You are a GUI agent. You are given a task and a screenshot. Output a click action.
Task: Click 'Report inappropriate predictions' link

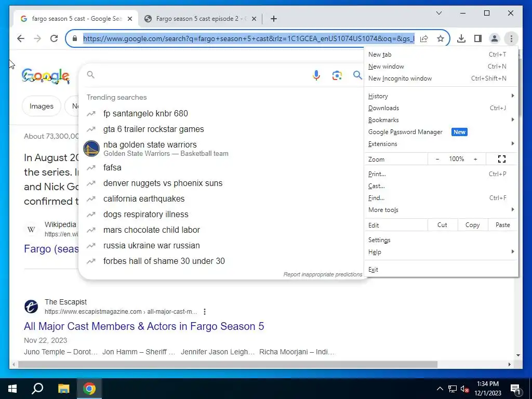coord(323,274)
